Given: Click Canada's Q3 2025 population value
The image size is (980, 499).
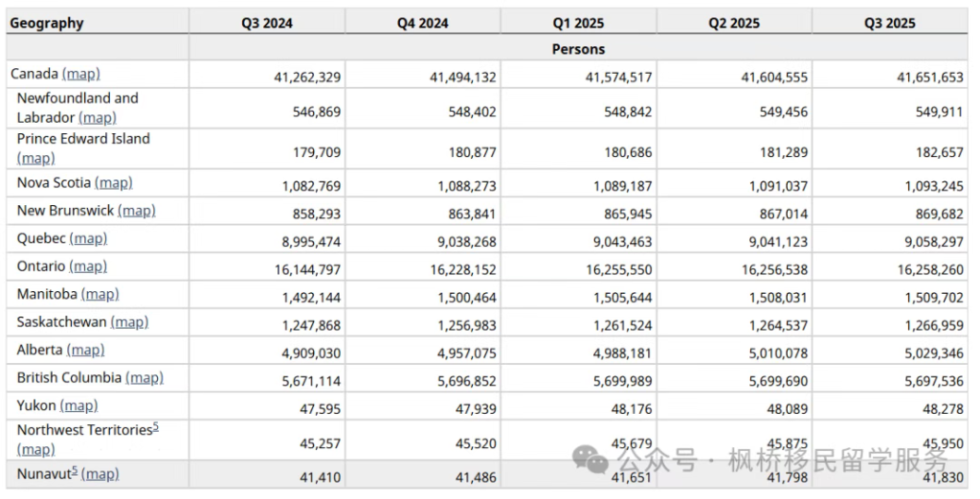Looking at the screenshot, I should click(x=930, y=78).
